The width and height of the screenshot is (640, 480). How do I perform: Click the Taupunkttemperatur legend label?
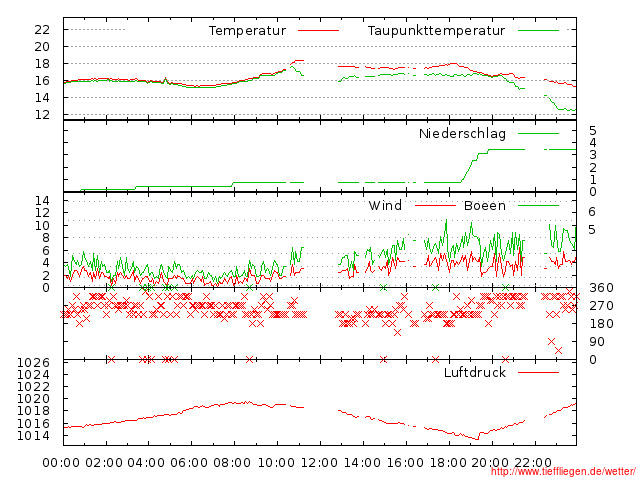click(436, 31)
